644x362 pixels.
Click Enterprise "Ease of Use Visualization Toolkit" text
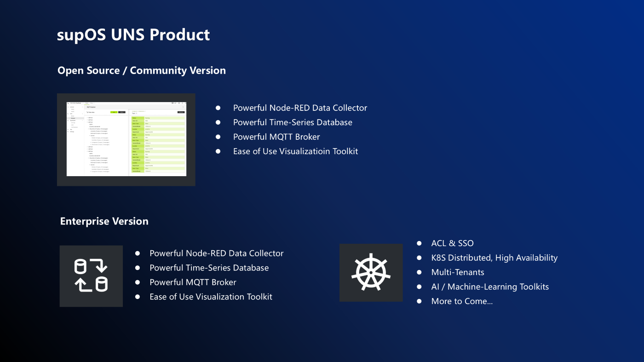(x=211, y=297)
